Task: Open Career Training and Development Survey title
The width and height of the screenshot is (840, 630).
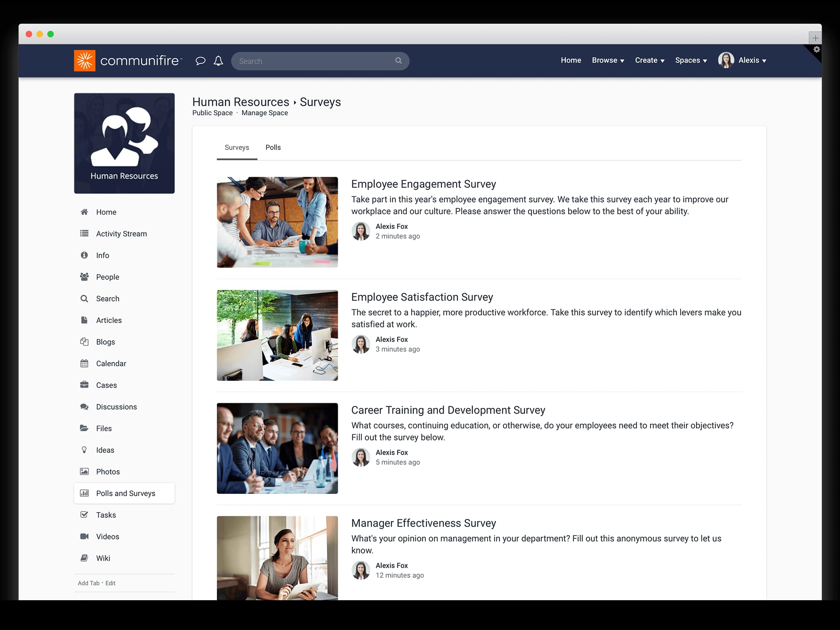Action: (448, 410)
